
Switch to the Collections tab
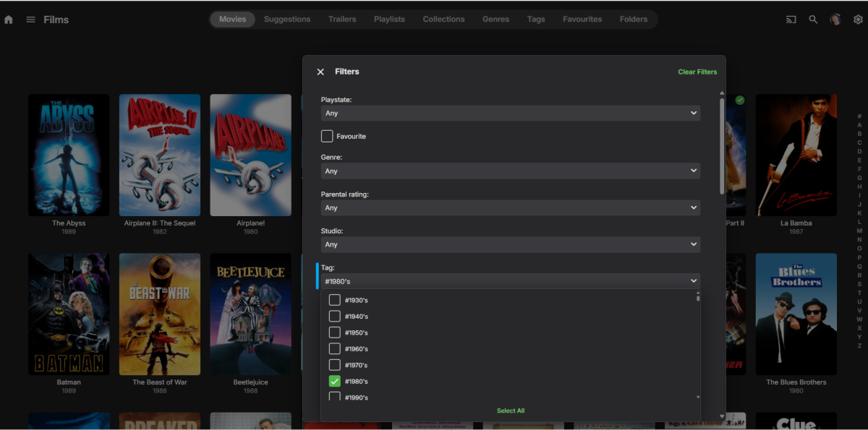point(443,20)
